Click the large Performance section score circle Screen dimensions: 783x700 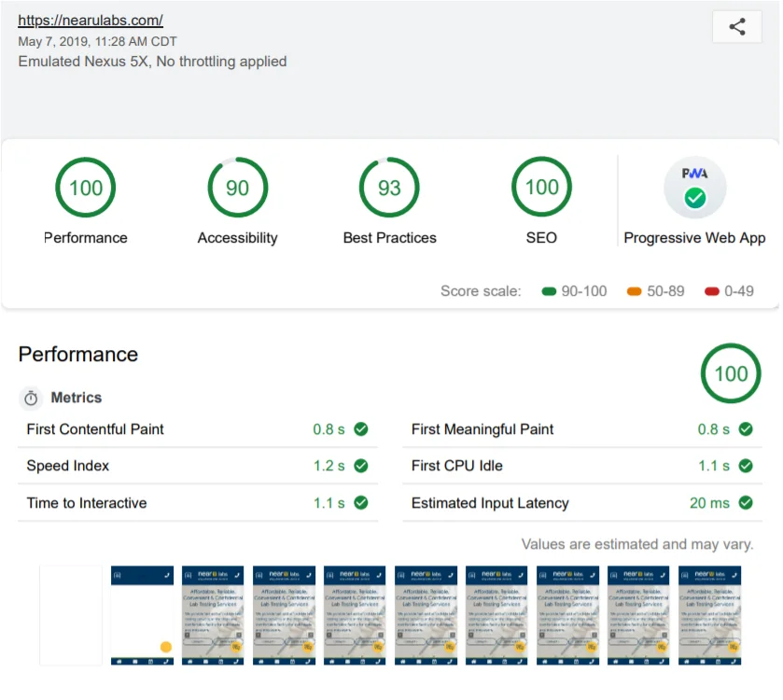point(730,374)
